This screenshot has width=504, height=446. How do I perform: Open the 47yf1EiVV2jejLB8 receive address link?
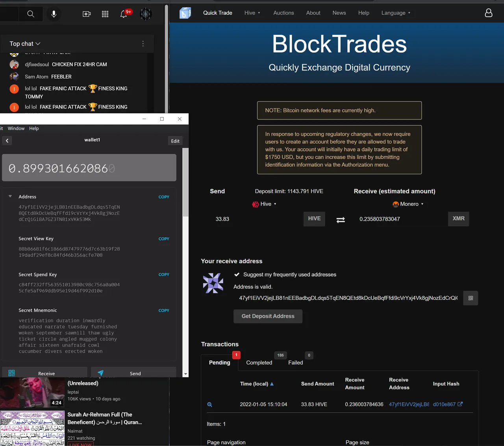409,404
